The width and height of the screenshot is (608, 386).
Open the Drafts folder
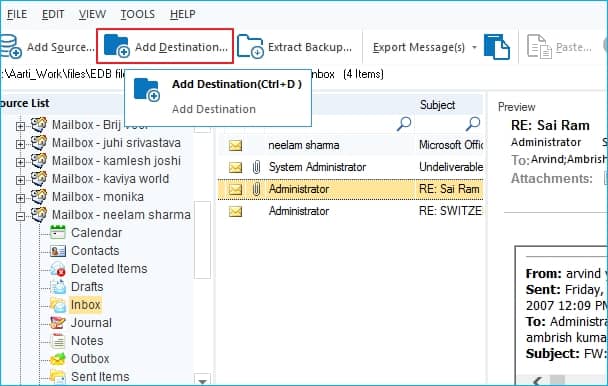pos(87,287)
